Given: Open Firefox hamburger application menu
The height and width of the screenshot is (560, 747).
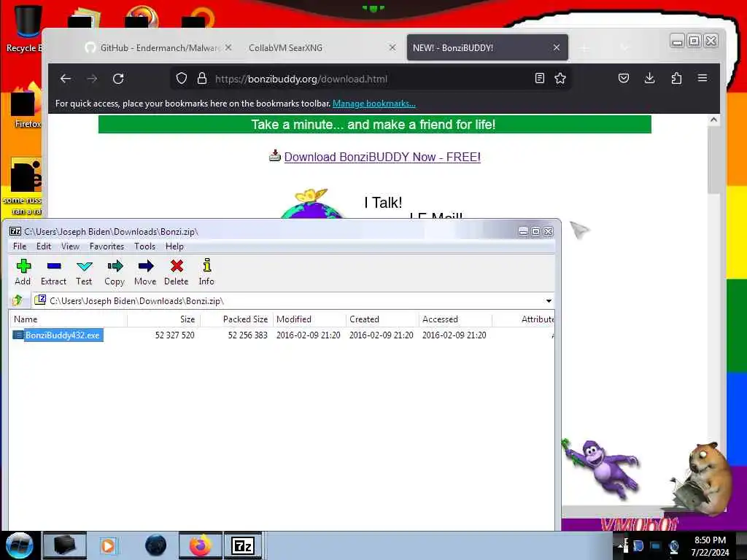Looking at the screenshot, I should coord(703,79).
